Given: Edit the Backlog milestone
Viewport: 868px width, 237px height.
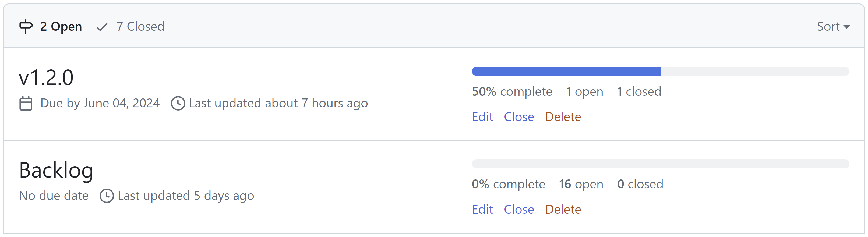Looking at the screenshot, I should [482, 209].
